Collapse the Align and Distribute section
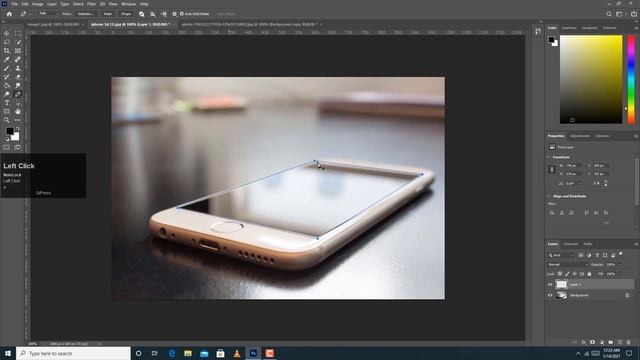Viewport: 640px width, 360px height. click(549, 196)
